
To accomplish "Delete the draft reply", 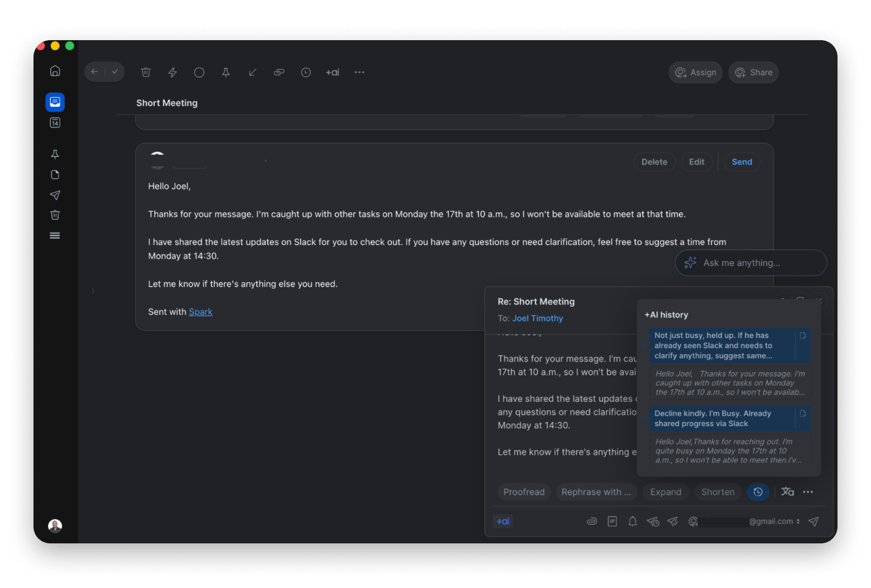I will pos(654,162).
